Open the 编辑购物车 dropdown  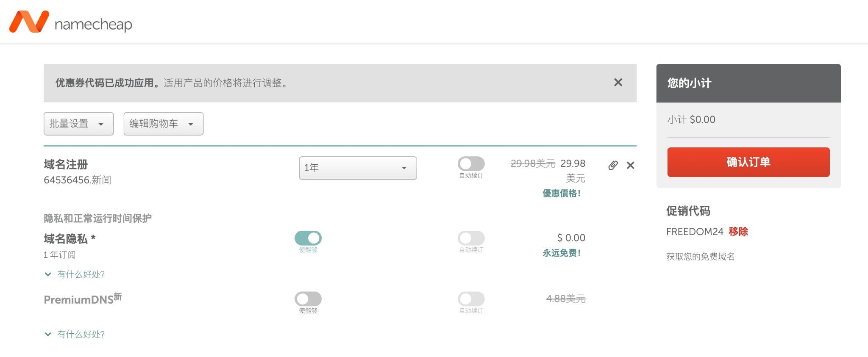pyautogui.click(x=163, y=124)
